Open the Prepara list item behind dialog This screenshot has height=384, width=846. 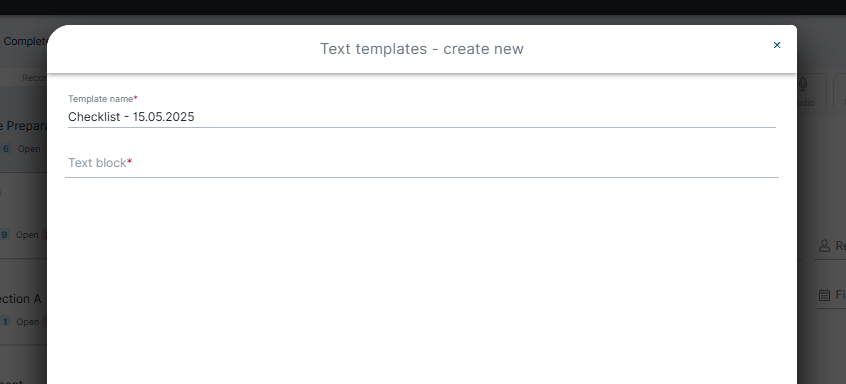[x=24, y=126]
